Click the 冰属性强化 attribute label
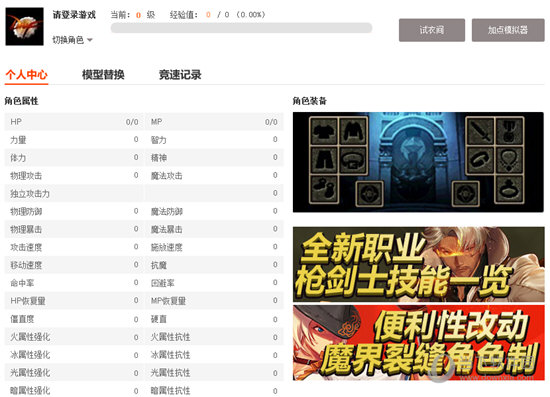The height and width of the screenshot is (397, 550). [x=30, y=355]
